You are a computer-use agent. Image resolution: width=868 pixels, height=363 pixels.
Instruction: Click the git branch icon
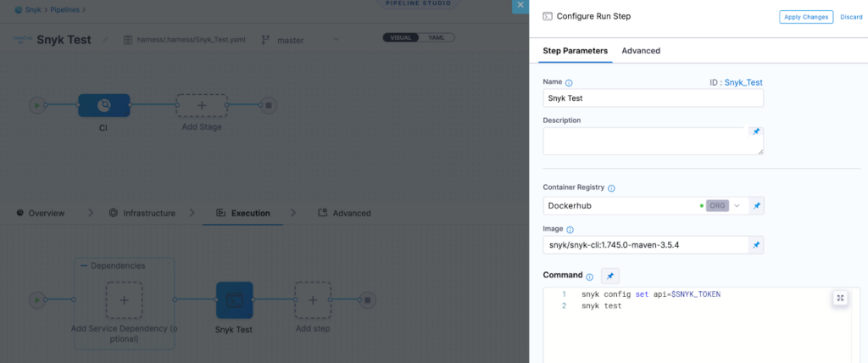pos(265,40)
